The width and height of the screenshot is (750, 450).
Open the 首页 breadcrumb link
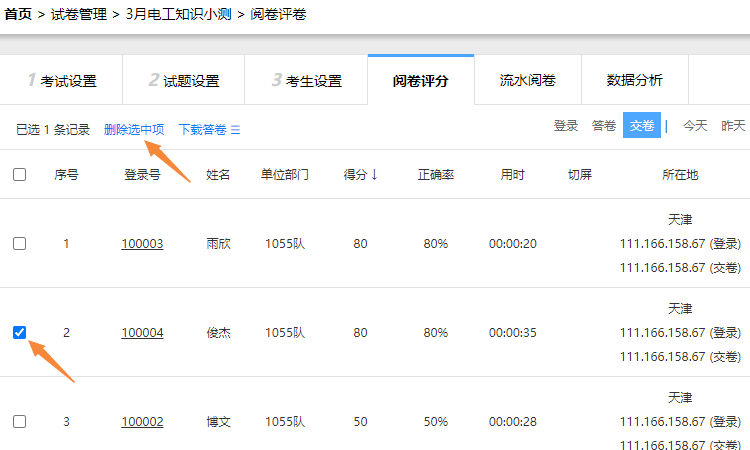[18, 14]
